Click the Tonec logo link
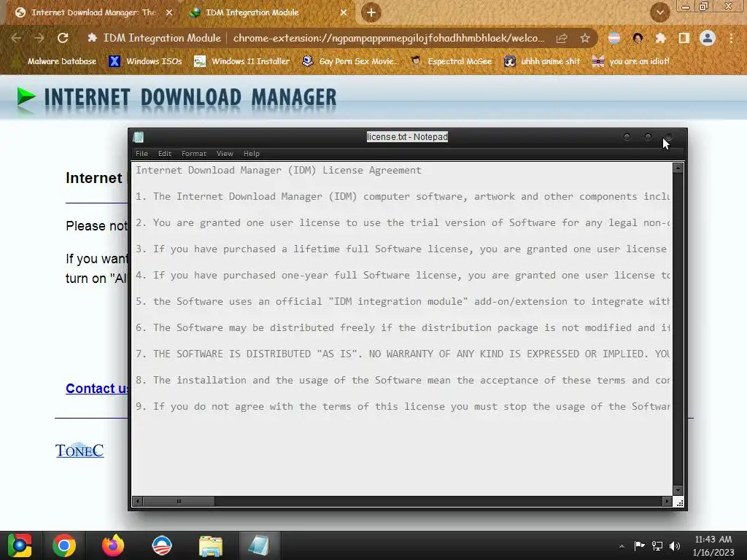This screenshot has height=560, width=747. point(80,450)
